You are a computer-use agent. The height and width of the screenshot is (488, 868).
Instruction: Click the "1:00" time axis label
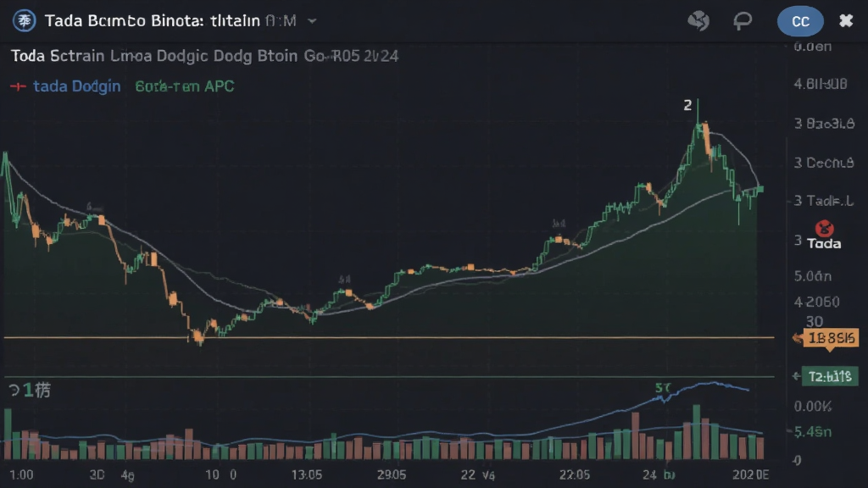point(21,474)
